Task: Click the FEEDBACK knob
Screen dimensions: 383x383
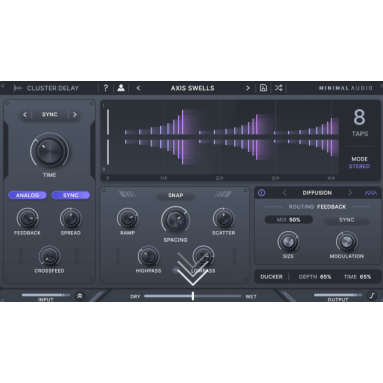Action: 27,218
